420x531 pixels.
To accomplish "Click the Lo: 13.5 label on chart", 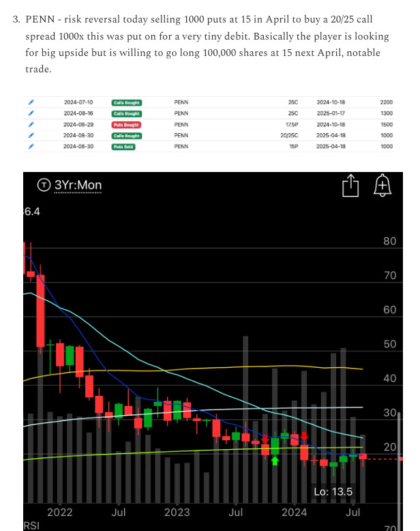I will tap(333, 491).
